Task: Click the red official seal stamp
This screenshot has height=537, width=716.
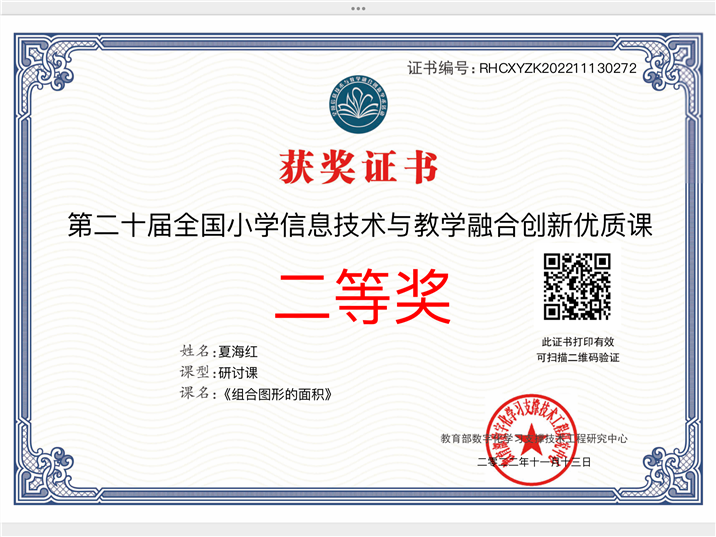Action: click(531, 440)
